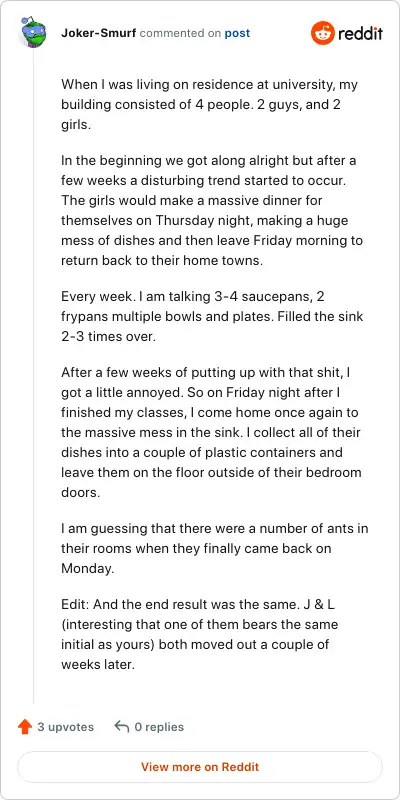
Task: Click the Joker-Smurf avatar image
Action: [34, 33]
